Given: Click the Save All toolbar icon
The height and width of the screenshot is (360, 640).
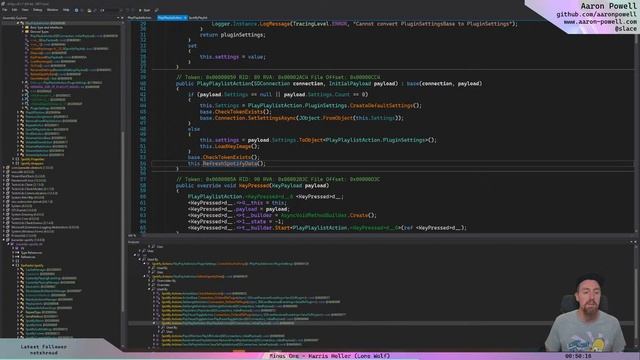Looking at the screenshot, I should pyautogui.click(x=96, y=10).
